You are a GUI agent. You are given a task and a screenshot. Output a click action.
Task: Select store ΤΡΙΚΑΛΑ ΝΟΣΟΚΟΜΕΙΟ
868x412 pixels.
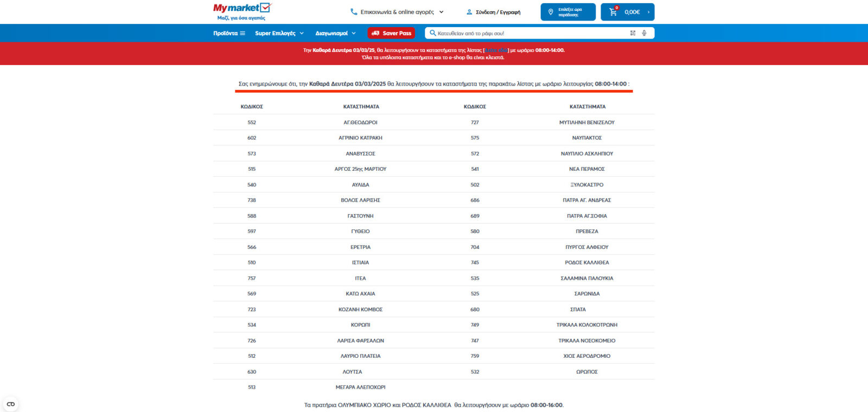click(x=587, y=340)
